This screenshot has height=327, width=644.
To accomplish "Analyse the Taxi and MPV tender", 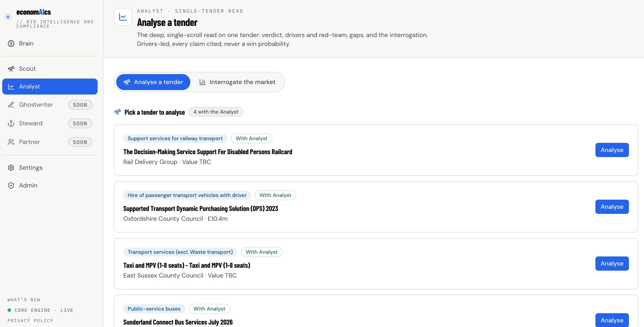I will tap(612, 264).
